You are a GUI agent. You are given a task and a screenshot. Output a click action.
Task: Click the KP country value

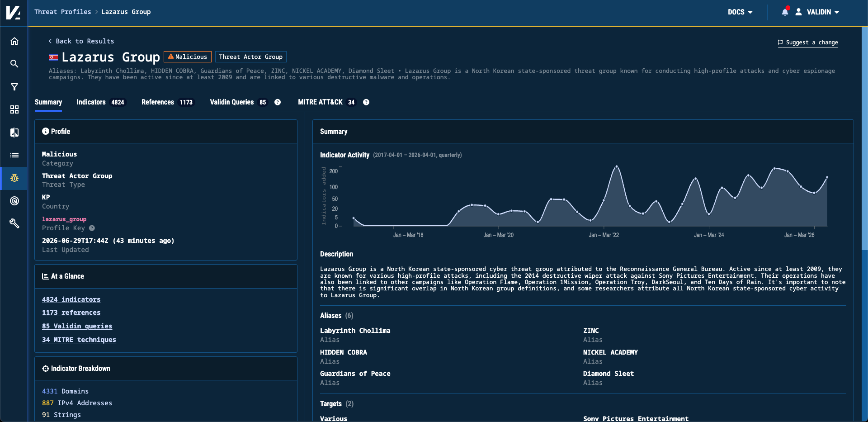click(46, 197)
